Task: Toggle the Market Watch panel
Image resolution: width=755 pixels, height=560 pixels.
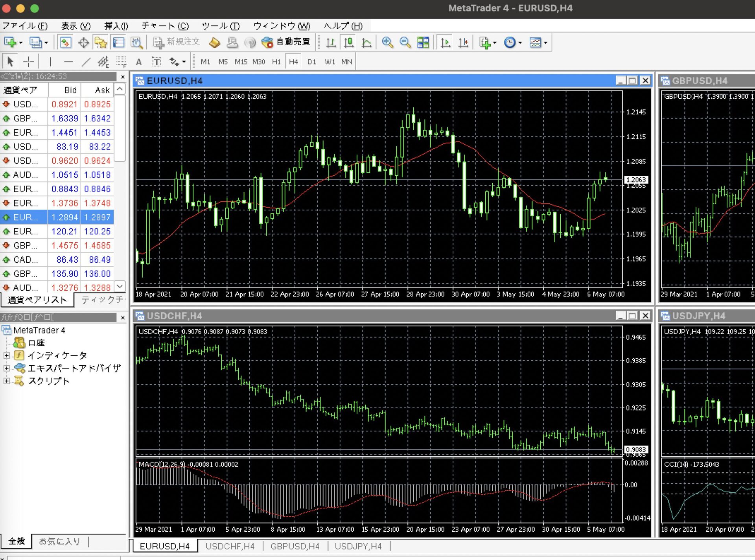Action: click(x=66, y=42)
